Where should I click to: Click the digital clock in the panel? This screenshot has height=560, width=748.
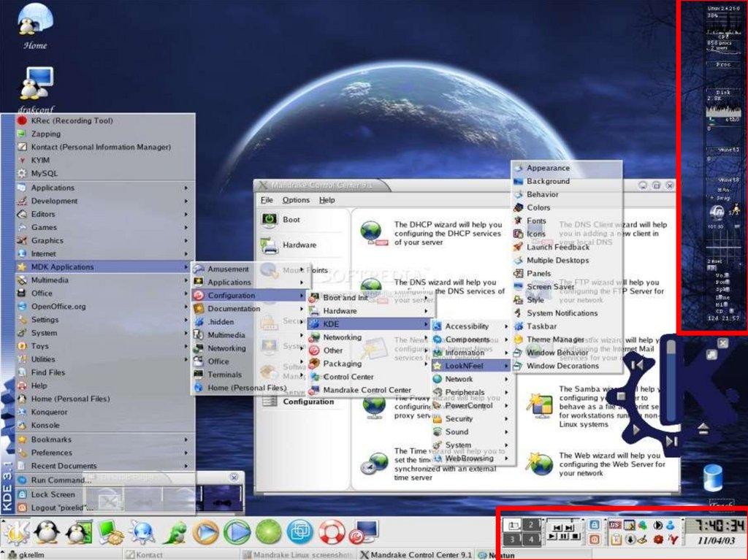point(714,526)
